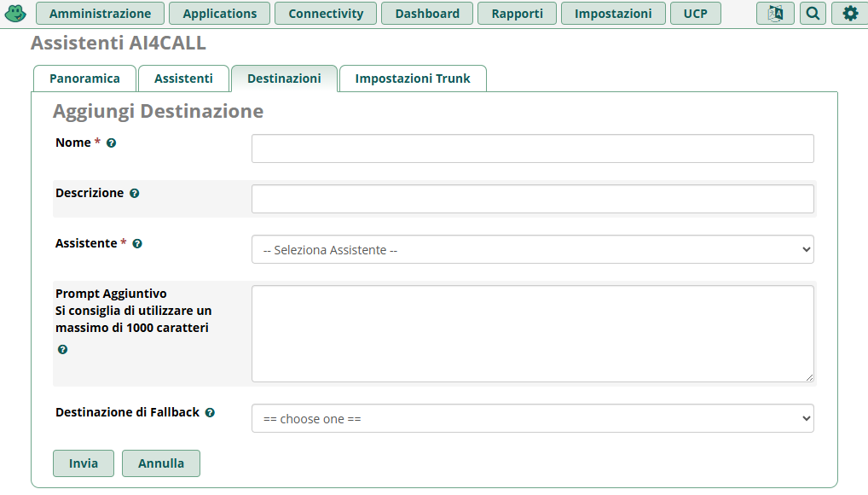Open help for the Assistente field

click(137, 243)
